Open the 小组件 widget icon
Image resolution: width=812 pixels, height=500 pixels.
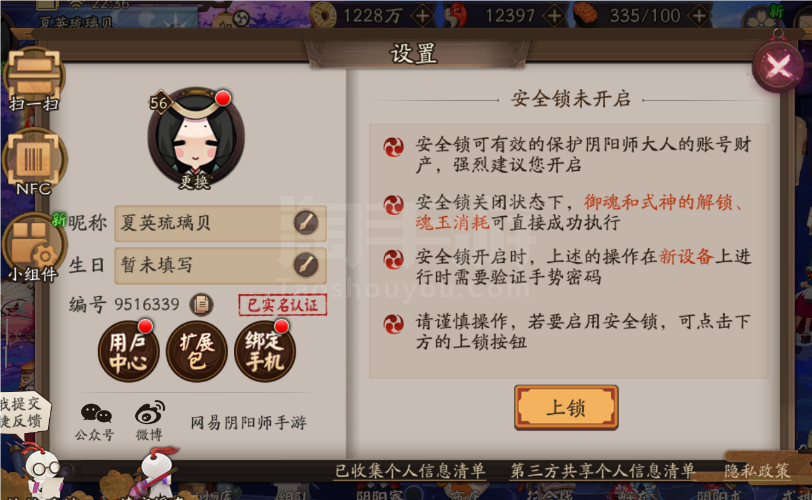pyautogui.click(x=34, y=247)
